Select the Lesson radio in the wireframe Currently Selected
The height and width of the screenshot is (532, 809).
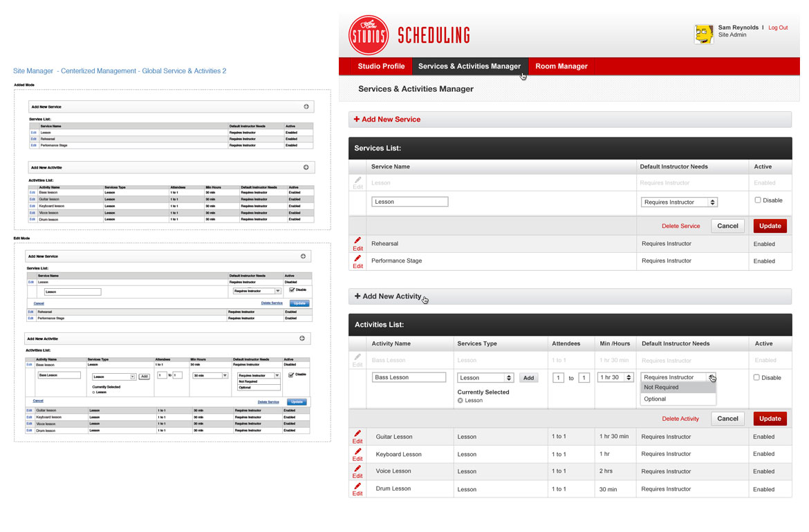[93, 392]
